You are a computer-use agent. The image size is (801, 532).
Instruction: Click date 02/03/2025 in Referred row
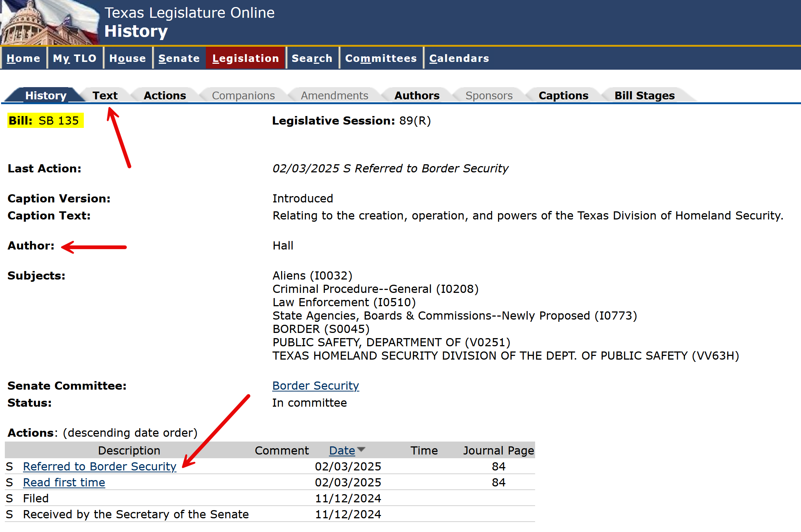[348, 466]
